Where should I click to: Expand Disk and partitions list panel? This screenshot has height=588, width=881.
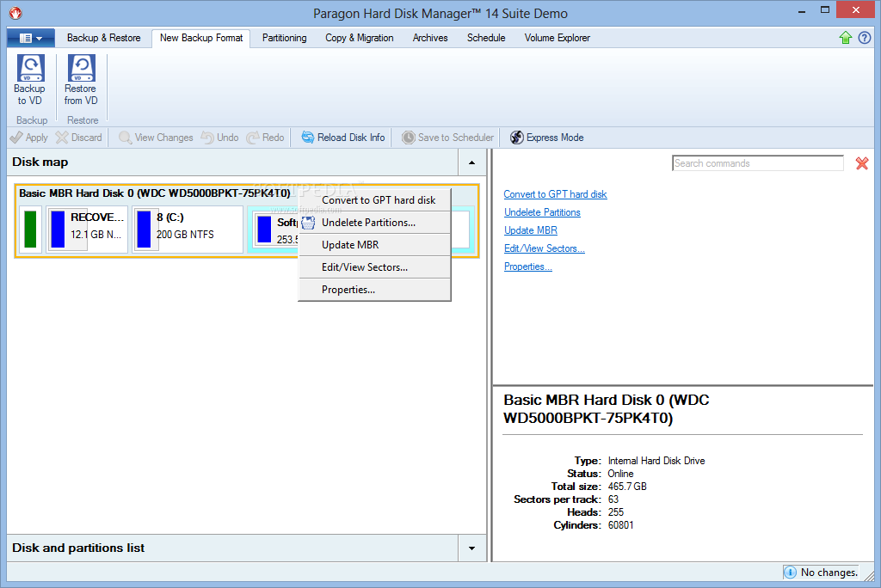coord(472,548)
